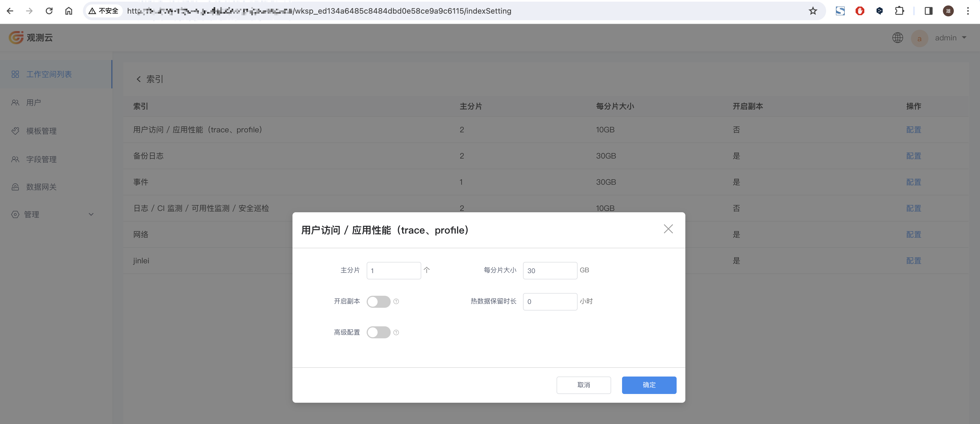980x424 pixels.
Task: Open the browser extensions puzzle icon
Action: tap(899, 11)
